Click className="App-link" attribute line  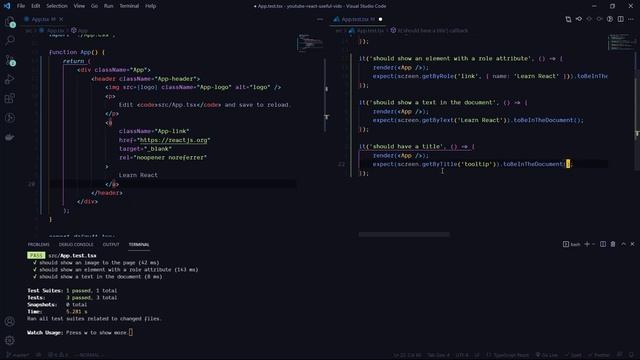154,131
